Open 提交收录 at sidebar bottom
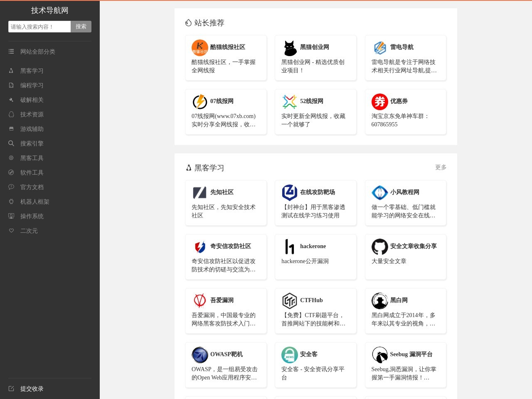 pyautogui.click(x=32, y=389)
